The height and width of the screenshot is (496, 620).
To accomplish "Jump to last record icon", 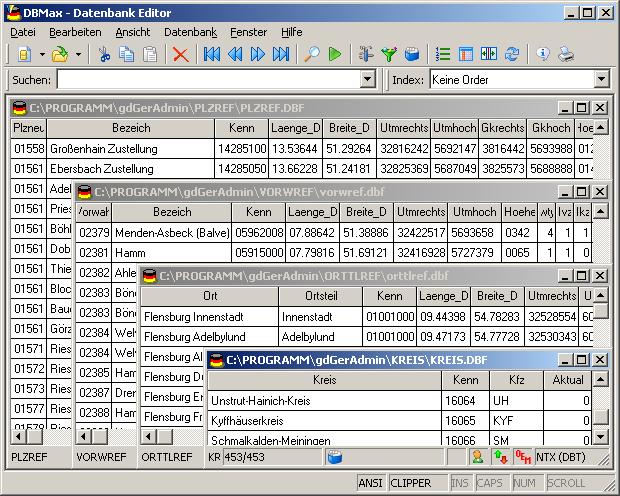I will pos(280,54).
